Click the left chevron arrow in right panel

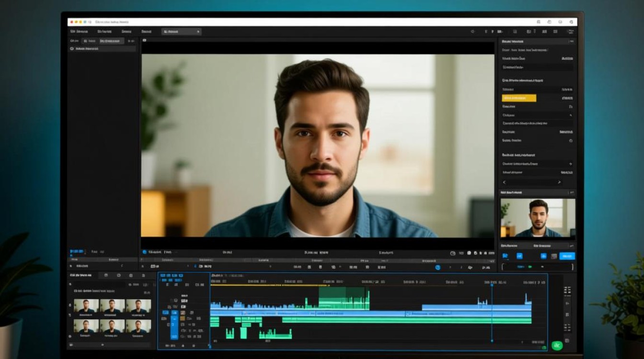click(504, 182)
